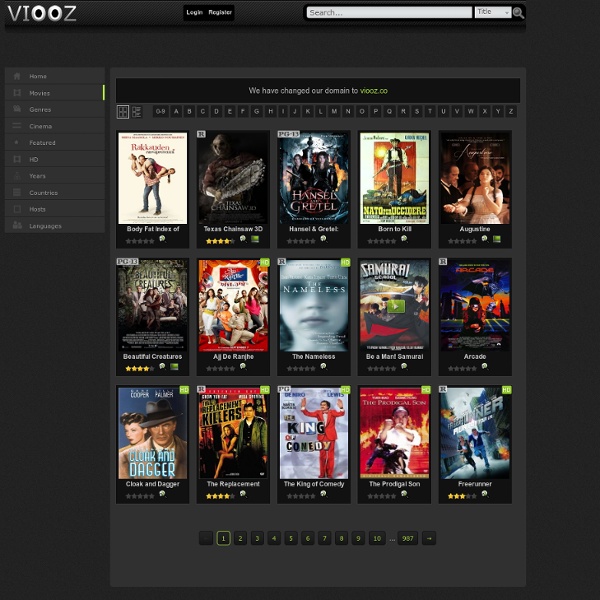The image size is (600, 600).
Task: Filter movies by letter A
Action: click(x=176, y=112)
